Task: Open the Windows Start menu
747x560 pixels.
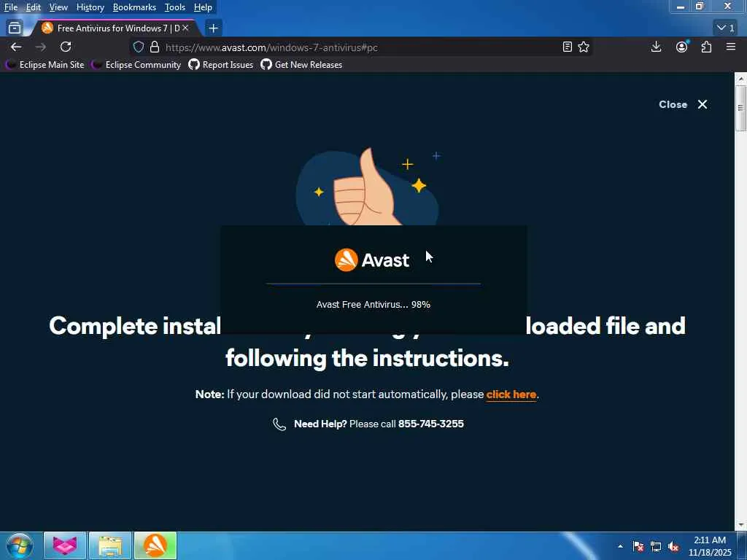Action: tap(19, 545)
